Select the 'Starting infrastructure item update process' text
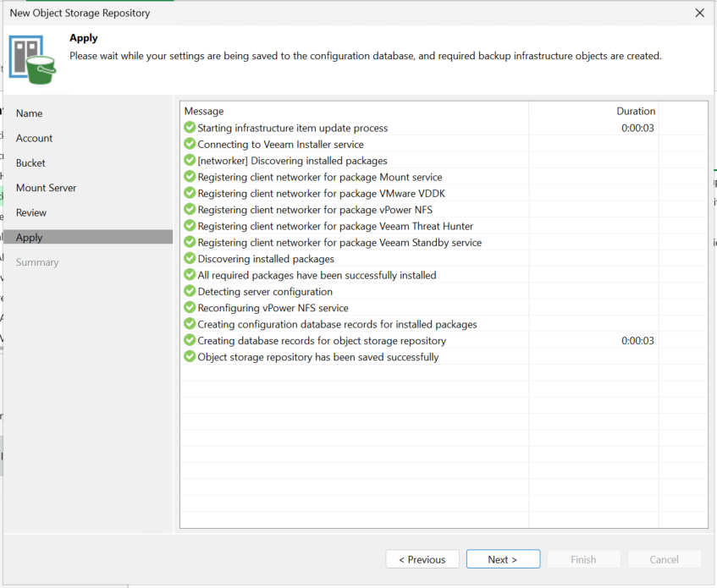This screenshot has width=717, height=588. click(x=293, y=128)
